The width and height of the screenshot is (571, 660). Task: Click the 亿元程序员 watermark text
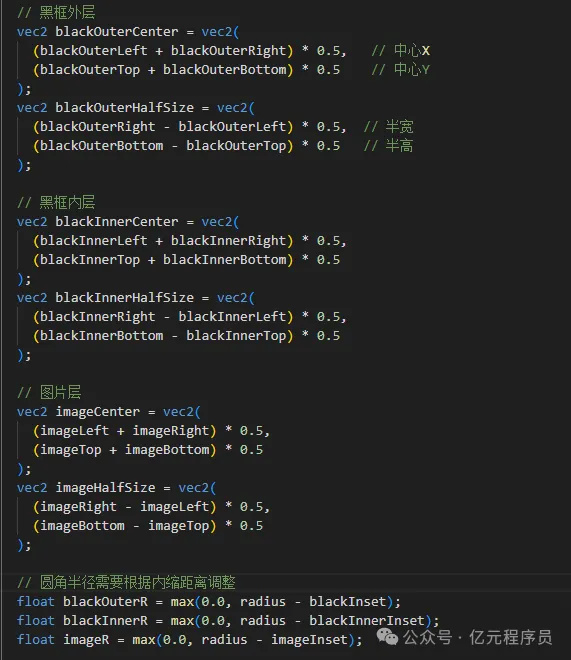tap(510, 637)
